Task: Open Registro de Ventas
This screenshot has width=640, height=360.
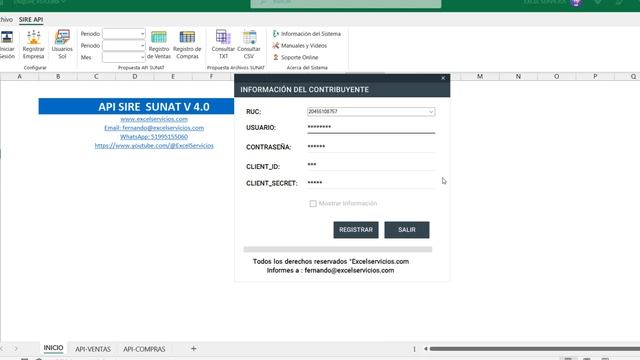Action: tap(159, 44)
